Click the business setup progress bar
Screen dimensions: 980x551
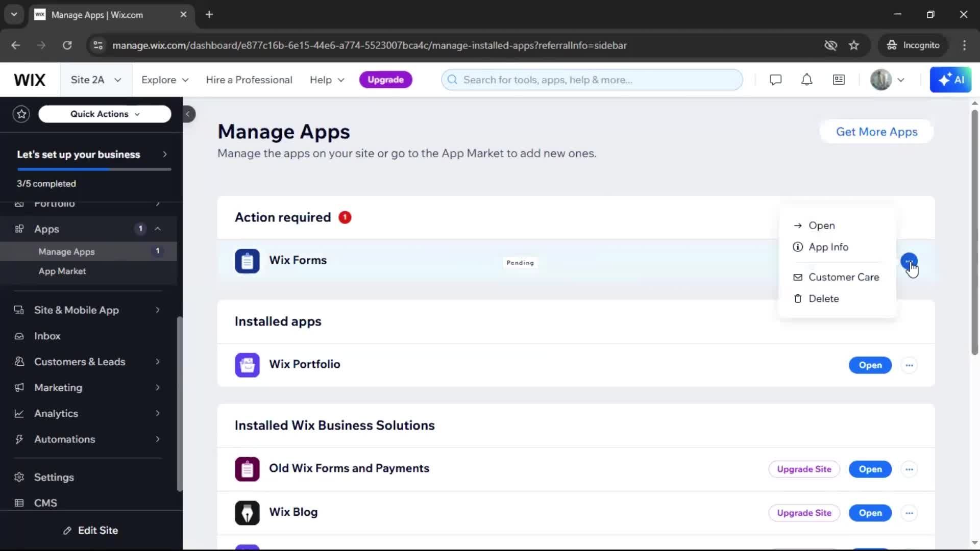tap(94, 169)
